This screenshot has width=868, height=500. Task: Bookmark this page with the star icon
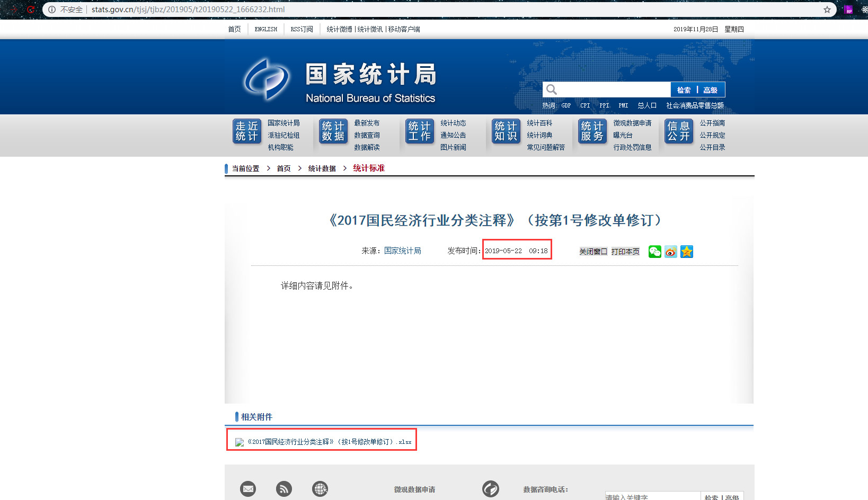pyautogui.click(x=827, y=10)
